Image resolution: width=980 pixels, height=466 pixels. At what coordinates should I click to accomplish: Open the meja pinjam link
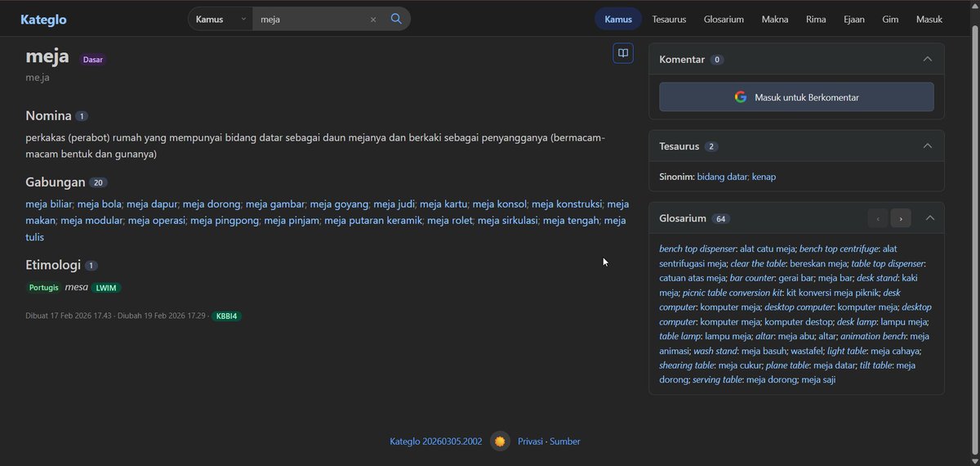tap(292, 220)
